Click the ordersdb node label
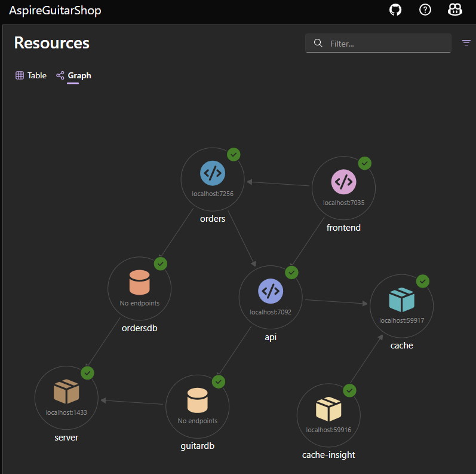Screen dimensions: 476x474 [x=140, y=328]
